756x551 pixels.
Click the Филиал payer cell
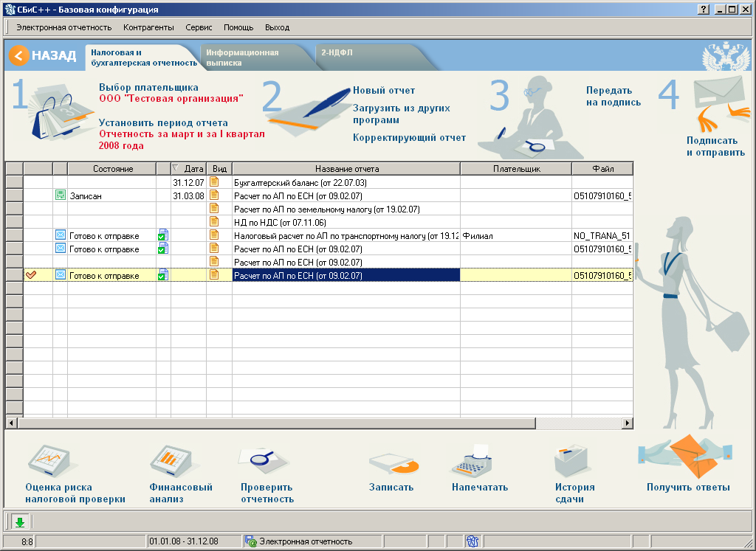[x=516, y=236]
